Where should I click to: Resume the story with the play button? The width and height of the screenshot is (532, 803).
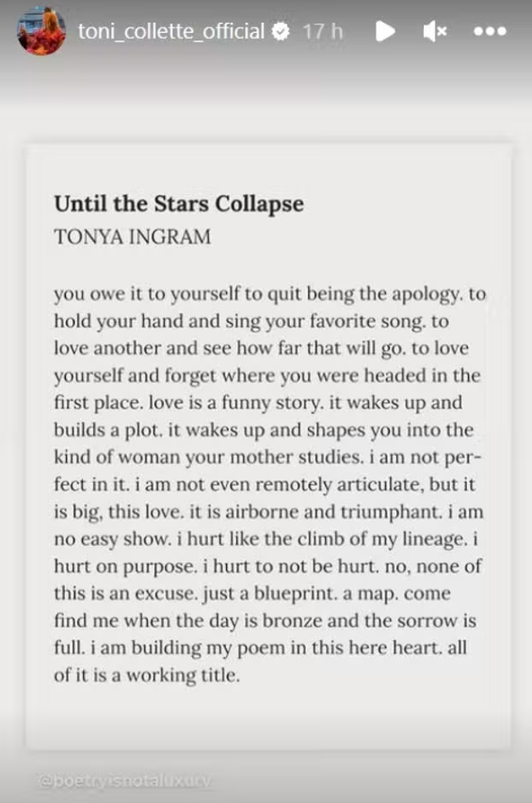click(x=385, y=31)
